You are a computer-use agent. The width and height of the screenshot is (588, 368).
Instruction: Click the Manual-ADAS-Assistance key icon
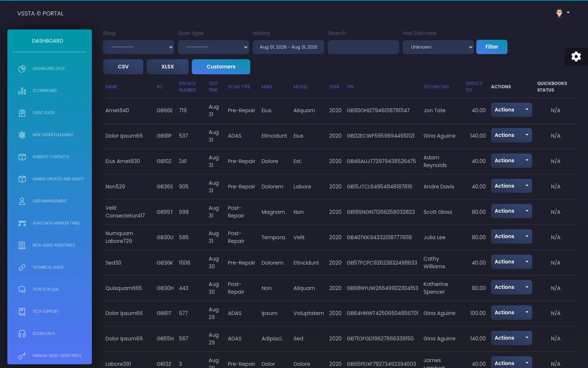click(x=22, y=356)
